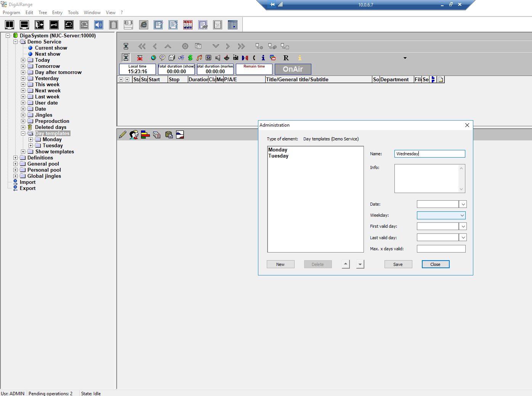Click the key icon in the top toolbar
This screenshot has height=396, width=532.
tap(54, 25)
